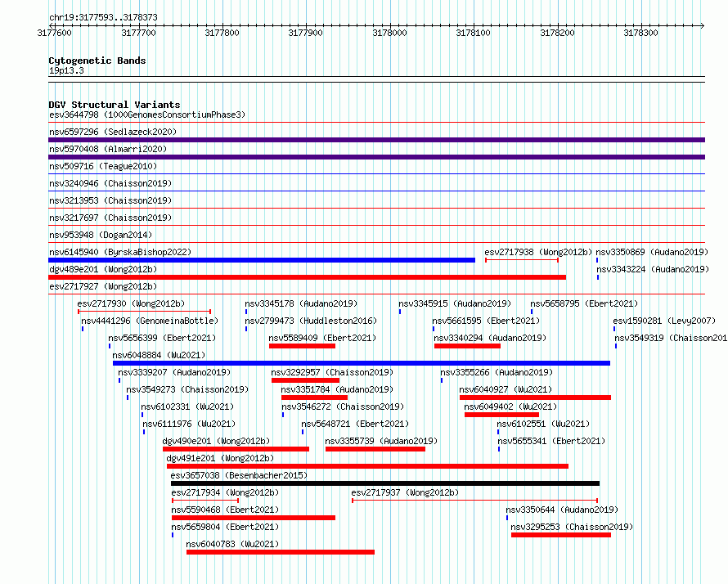Image resolution: width=728 pixels, height=584 pixels.
Task: Open the esv3644798 1000GenomesConsortiumPhase3 label
Action: click(146, 115)
